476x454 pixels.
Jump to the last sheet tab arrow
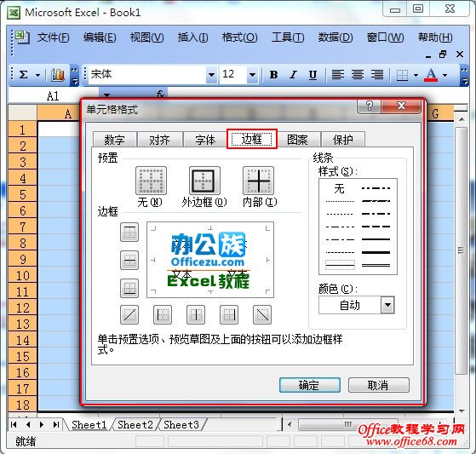click(56, 424)
